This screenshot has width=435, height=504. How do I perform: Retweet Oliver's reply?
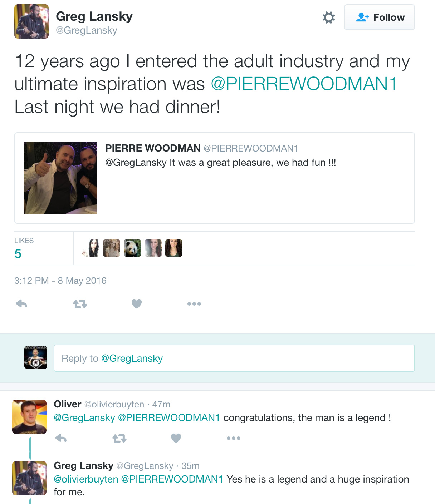(119, 438)
